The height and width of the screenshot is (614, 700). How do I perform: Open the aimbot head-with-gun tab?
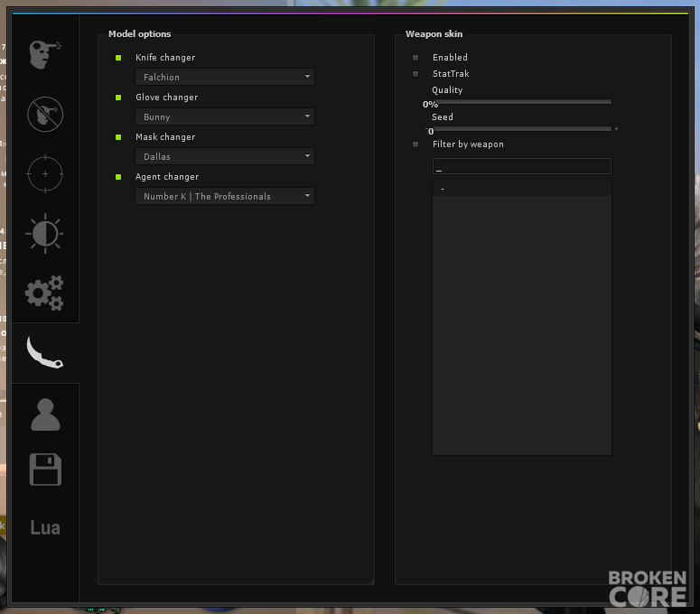click(45, 55)
